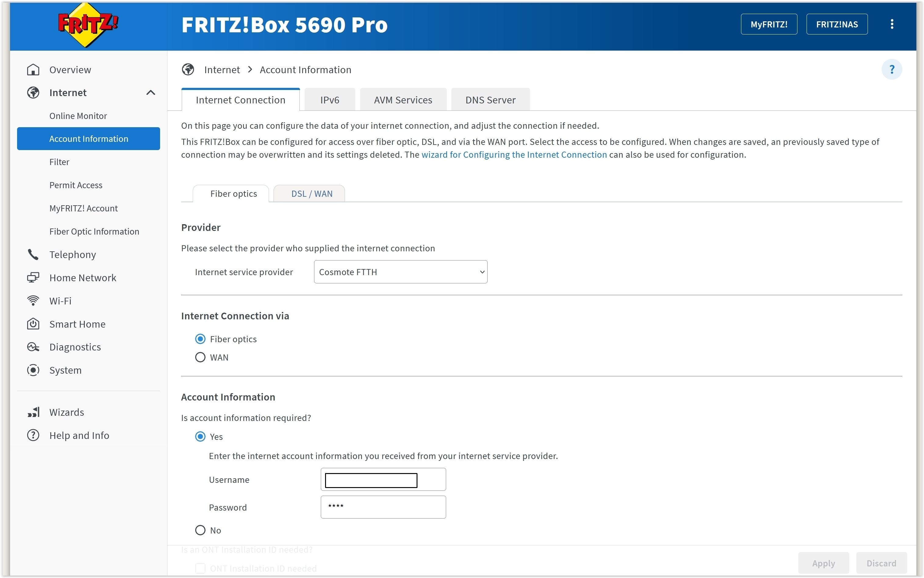Open Help and Info label
Image resolution: width=924 pixels, height=578 pixels.
click(x=79, y=436)
